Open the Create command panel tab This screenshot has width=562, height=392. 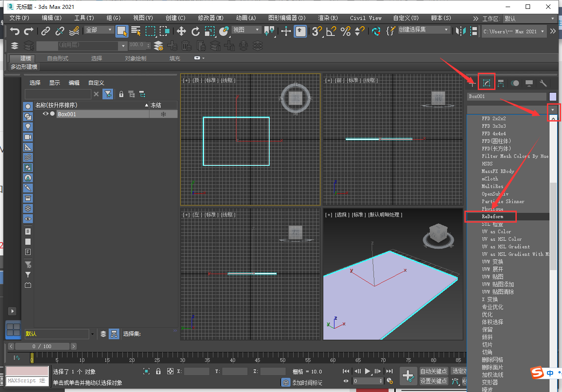point(472,83)
